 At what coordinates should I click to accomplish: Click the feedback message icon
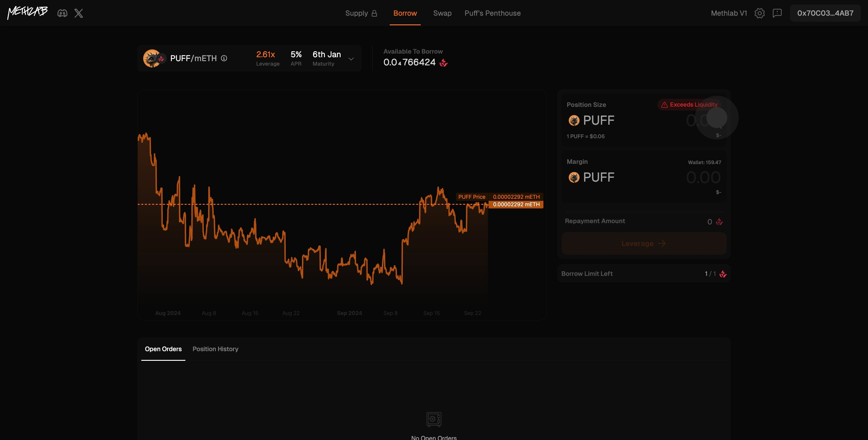pos(777,13)
